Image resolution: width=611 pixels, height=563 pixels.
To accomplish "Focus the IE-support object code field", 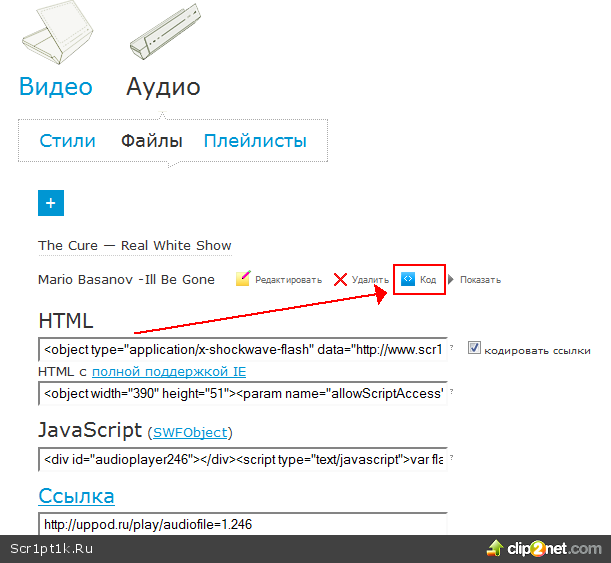I will [243, 394].
